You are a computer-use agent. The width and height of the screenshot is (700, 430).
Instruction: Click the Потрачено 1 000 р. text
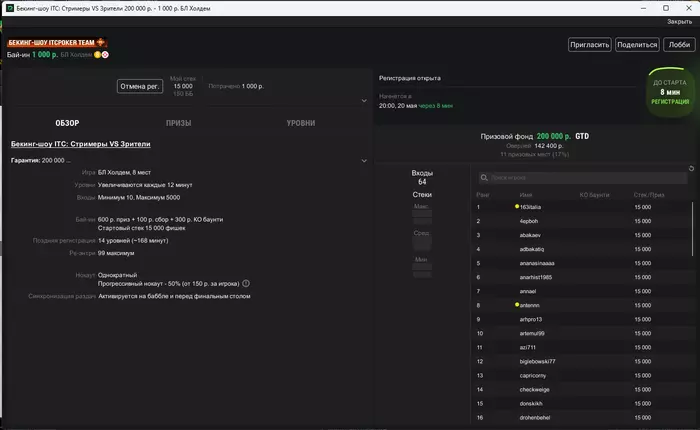(x=236, y=86)
